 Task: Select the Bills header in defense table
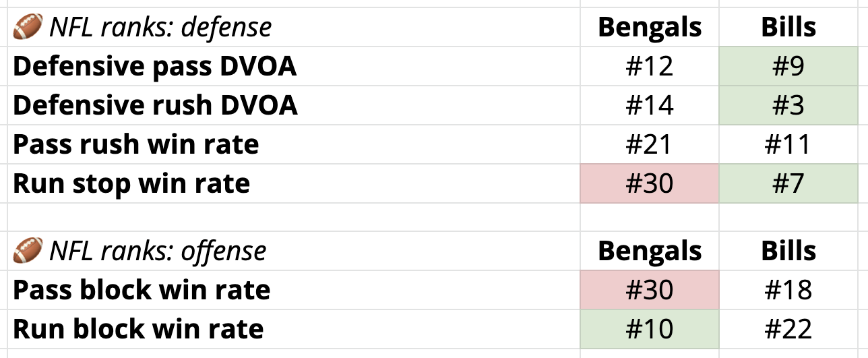coord(788,28)
